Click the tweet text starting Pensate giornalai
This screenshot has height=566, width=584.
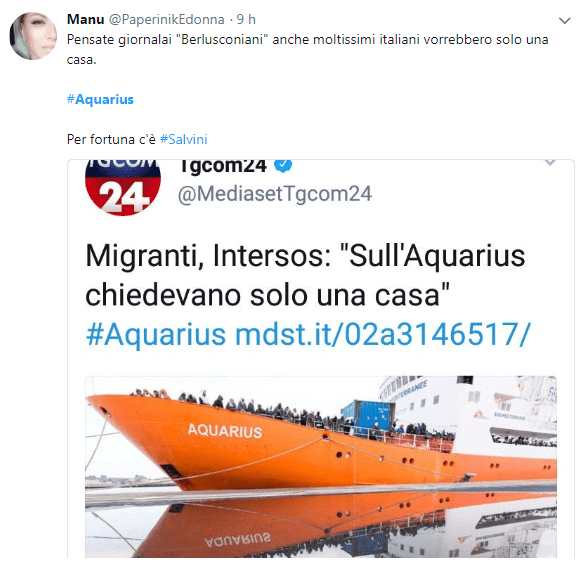click(308, 49)
